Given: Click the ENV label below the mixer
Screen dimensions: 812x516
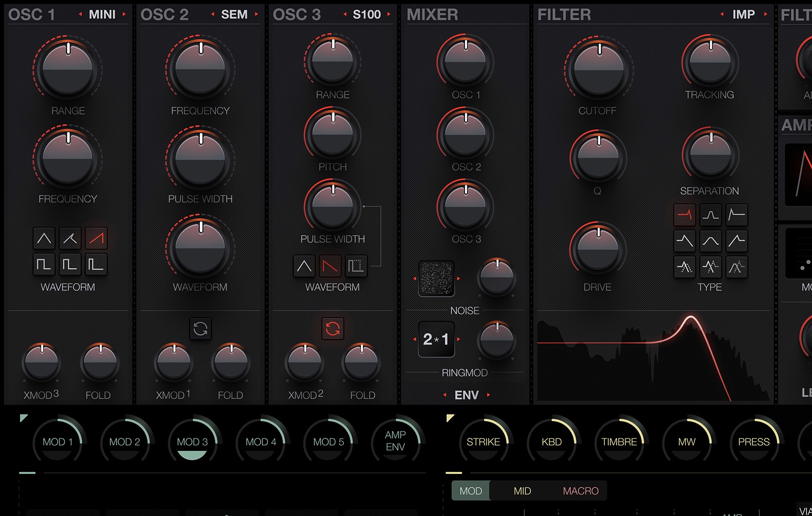Looking at the screenshot, I should point(466,394).
